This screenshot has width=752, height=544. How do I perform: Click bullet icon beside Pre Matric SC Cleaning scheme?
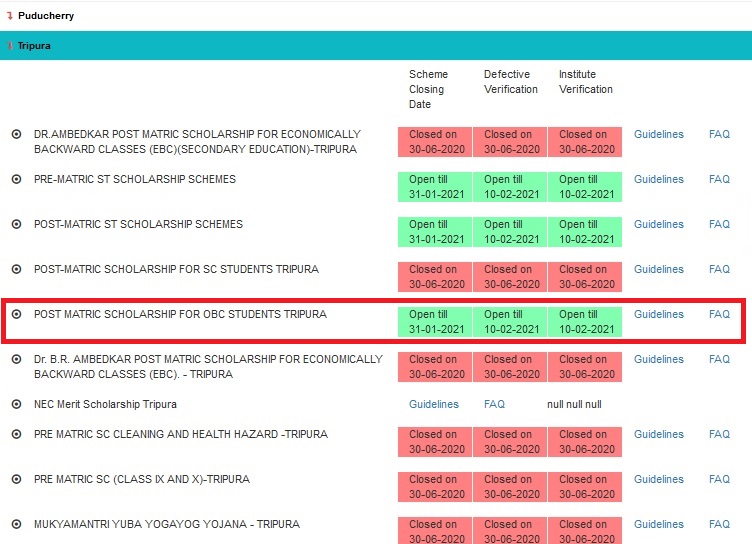pyautogui.click(x=16, y=435)
